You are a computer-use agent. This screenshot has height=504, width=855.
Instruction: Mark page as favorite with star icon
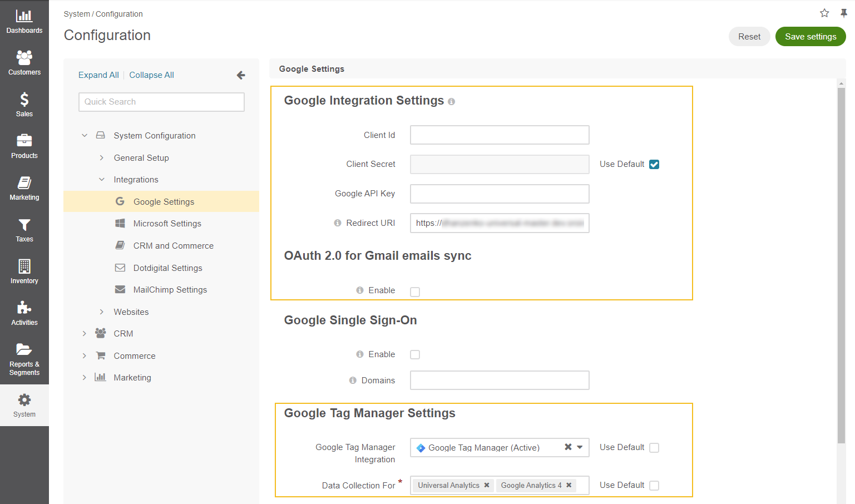tap(824, 13)
